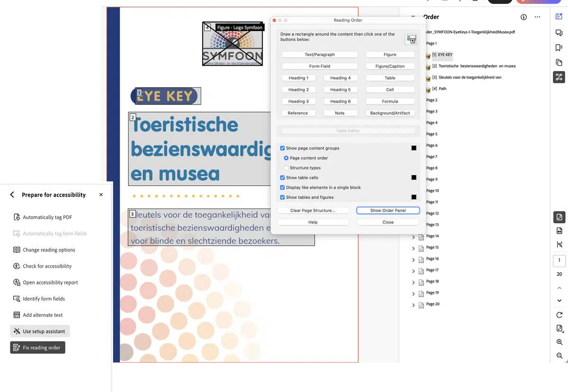The width and height of the screenshot is (568, 392).
Task: Click the Page 20 document icon
Action: (421, 305)
